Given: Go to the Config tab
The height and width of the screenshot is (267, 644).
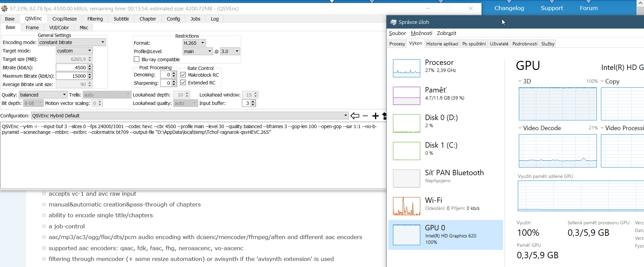Looking at the screenshot, I should tap(173, 19).
